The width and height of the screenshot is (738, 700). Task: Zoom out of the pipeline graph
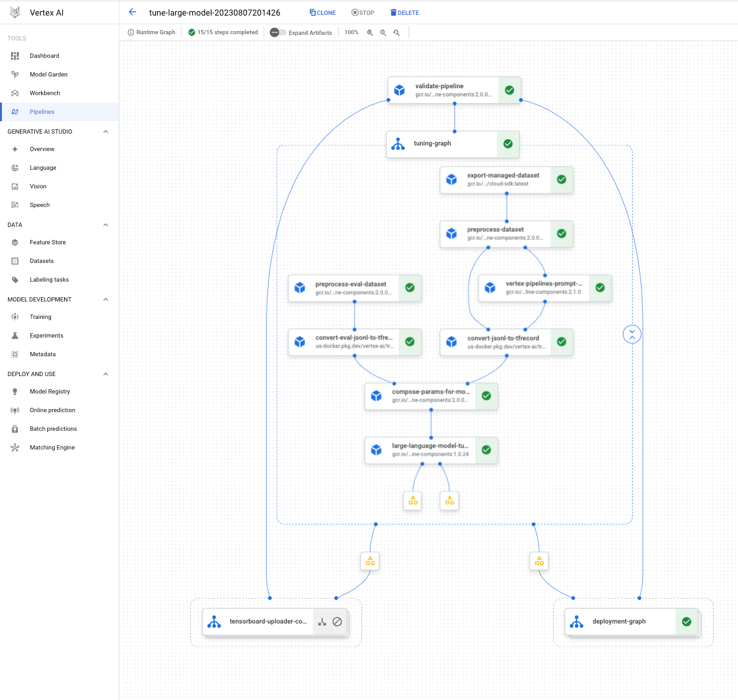(383, 32)
